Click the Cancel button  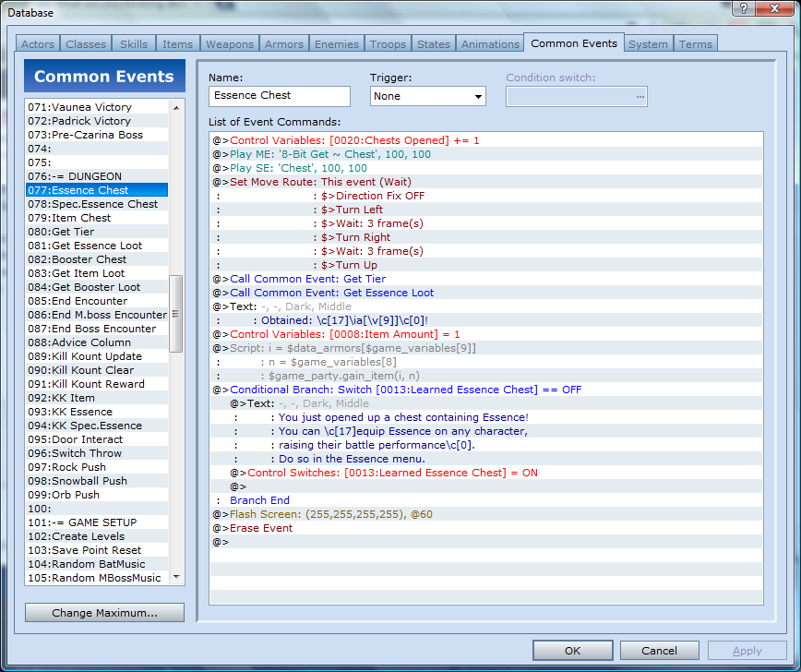point(659,651)
